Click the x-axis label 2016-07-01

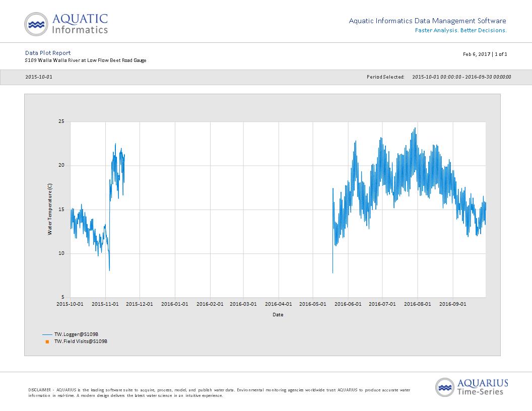tap(382, 304)
